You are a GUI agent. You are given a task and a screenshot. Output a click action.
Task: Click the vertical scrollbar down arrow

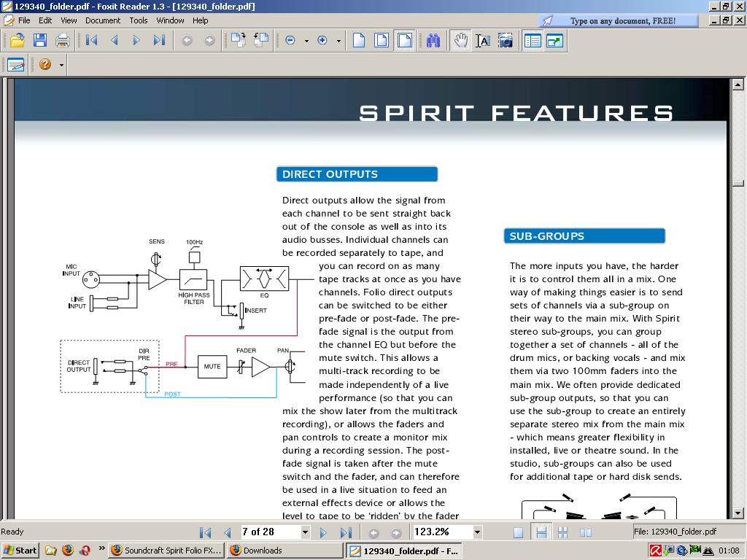[738, 513]
